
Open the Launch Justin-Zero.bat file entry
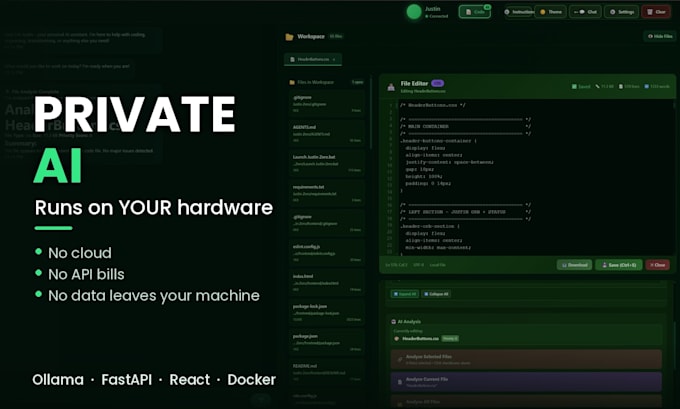point(326,164)
